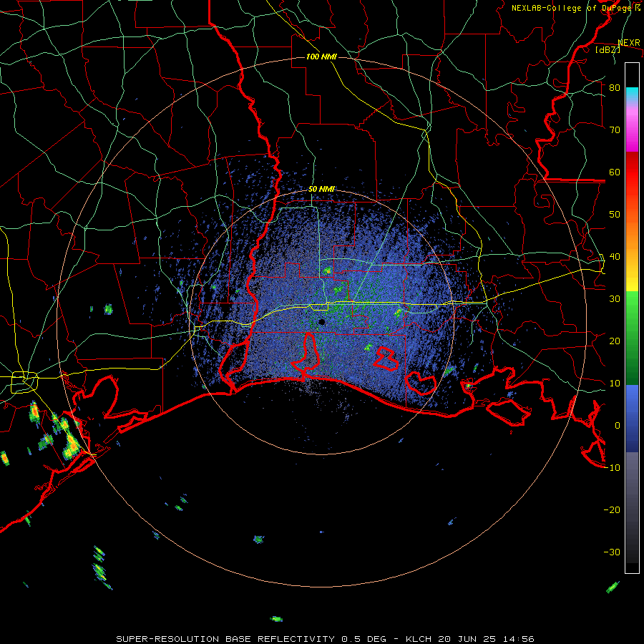Click the -20 dBZ scale value
Screen dimensions: 644x644
coord(612,509)
